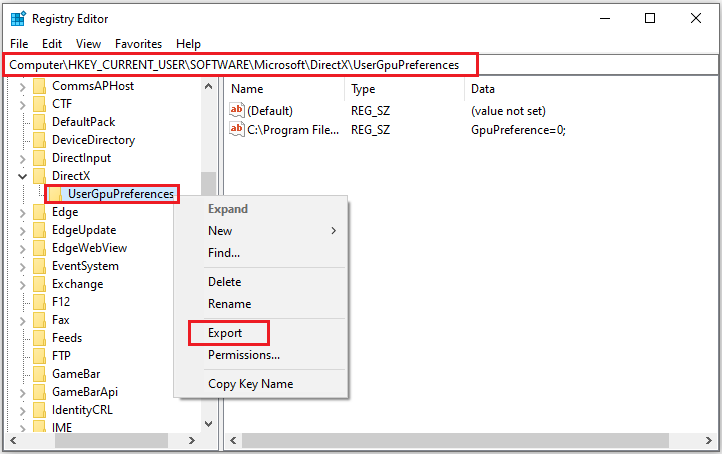Select the C:\Program File... value name
This screenshot has height=454, width=722.
click(293, 130)
